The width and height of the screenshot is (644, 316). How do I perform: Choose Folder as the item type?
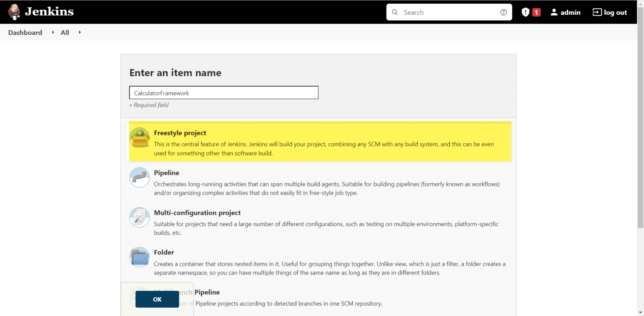164,252
